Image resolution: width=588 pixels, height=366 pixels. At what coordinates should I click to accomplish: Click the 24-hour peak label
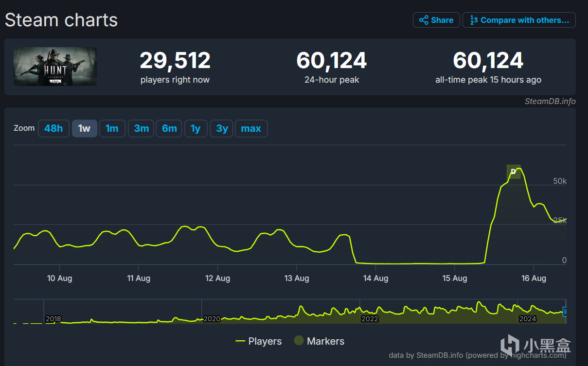pos(332,80)
